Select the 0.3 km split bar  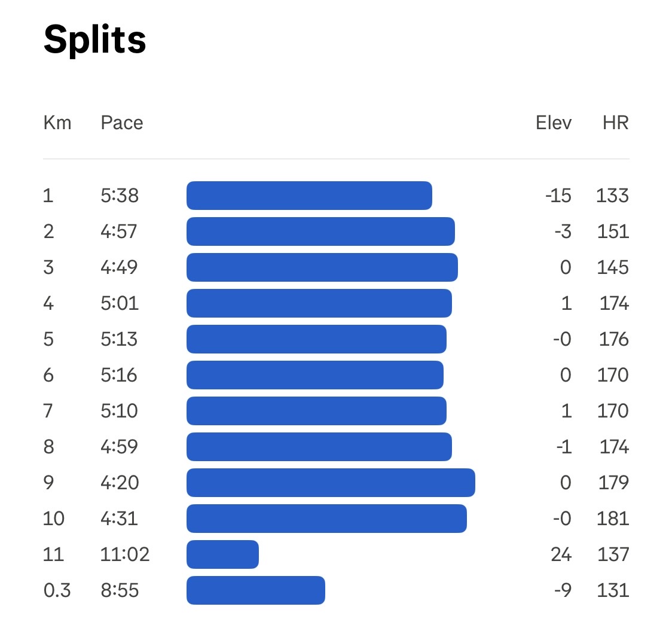click(256, 590)
